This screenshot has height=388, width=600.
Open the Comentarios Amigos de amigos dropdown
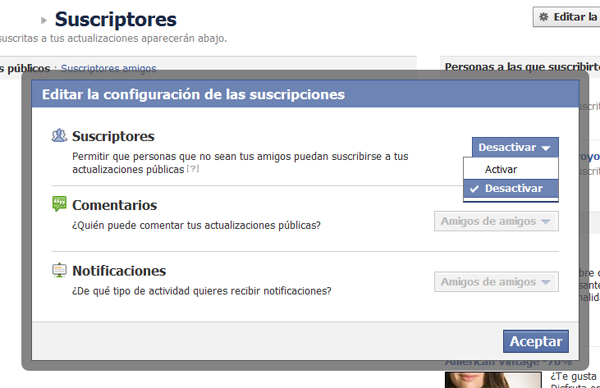[496, 221]
